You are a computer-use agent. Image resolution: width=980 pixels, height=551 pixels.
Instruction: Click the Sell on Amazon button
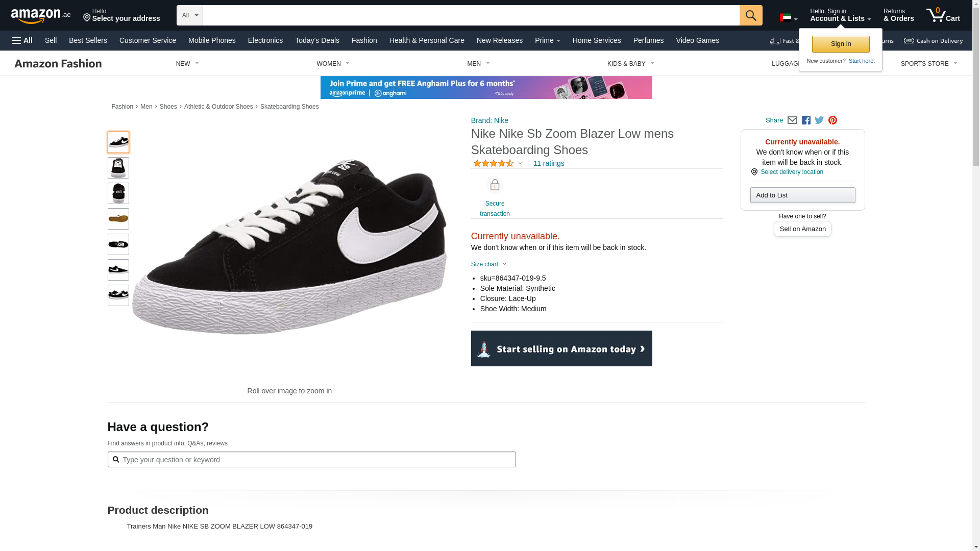[x=802, y=229]
